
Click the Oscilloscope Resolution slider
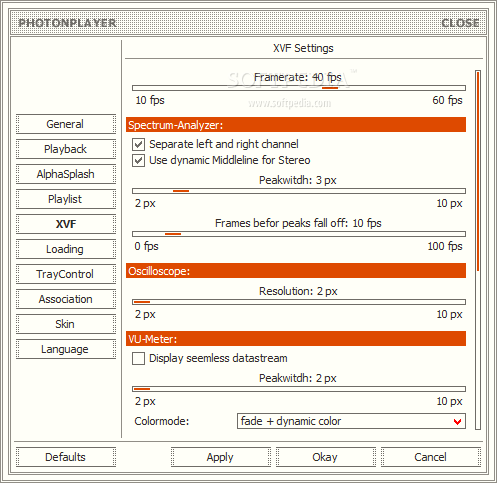coord(299,302)
